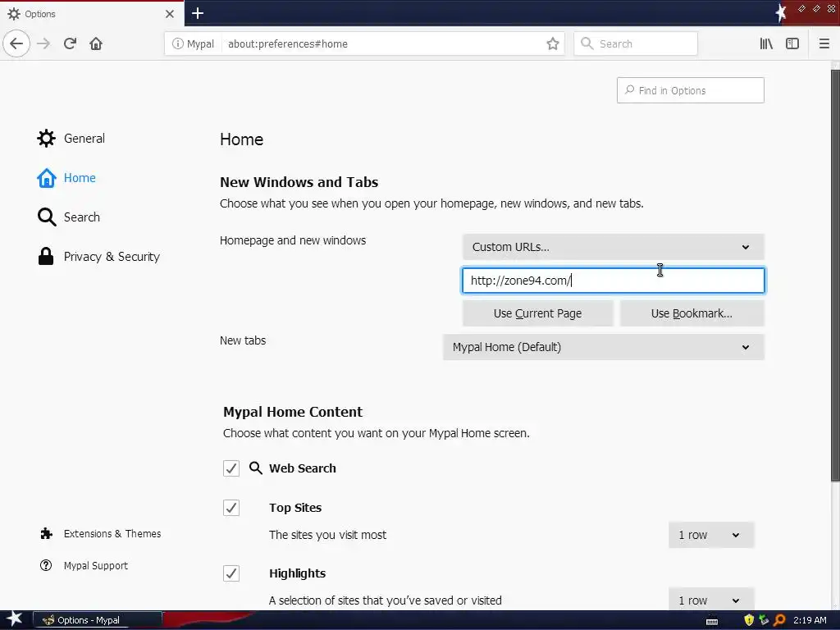
Task: Click the Mypal Home Content heading
Action: (293, 412)
